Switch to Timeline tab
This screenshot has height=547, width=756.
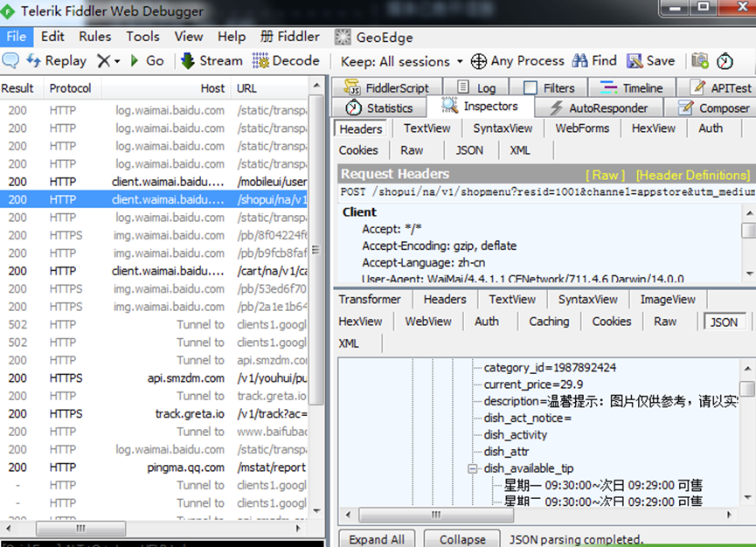[631, 87]
